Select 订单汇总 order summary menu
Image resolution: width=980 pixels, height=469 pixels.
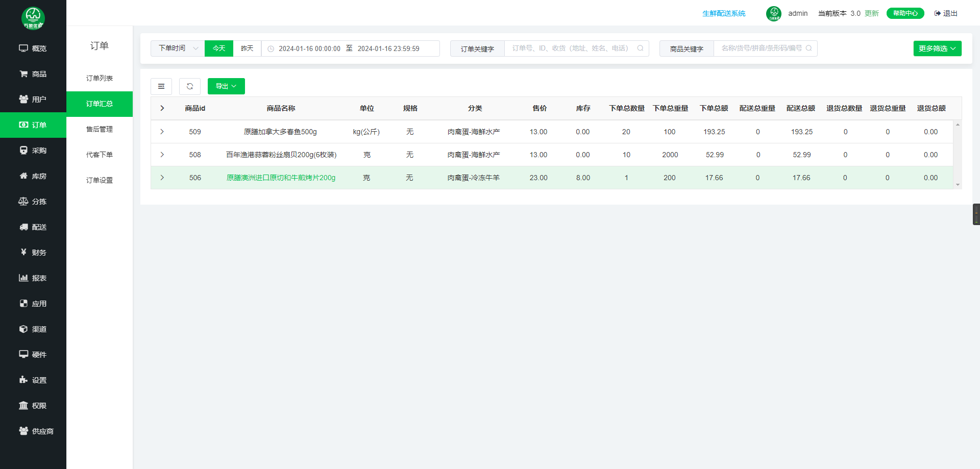click(100, 104)
